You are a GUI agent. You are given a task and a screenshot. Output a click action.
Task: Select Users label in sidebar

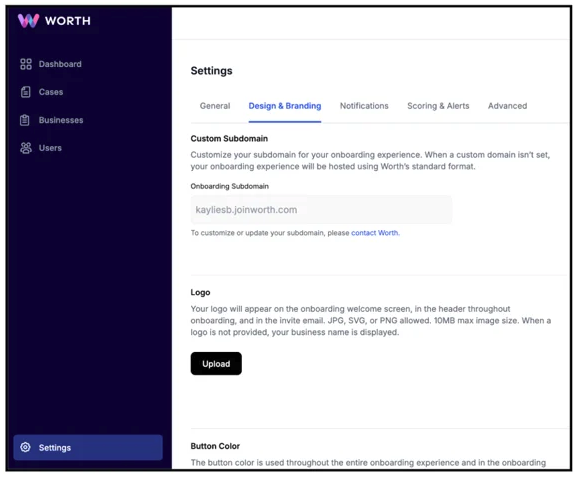tap(50, 148)
